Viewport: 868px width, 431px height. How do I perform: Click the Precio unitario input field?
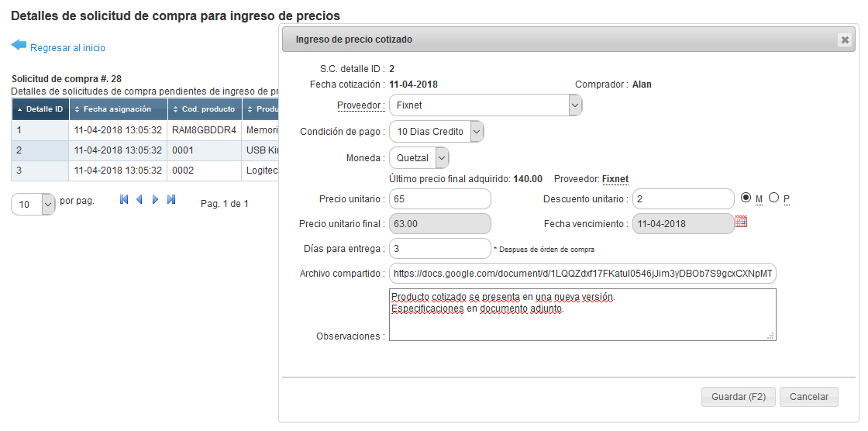[x=439, y=199]
